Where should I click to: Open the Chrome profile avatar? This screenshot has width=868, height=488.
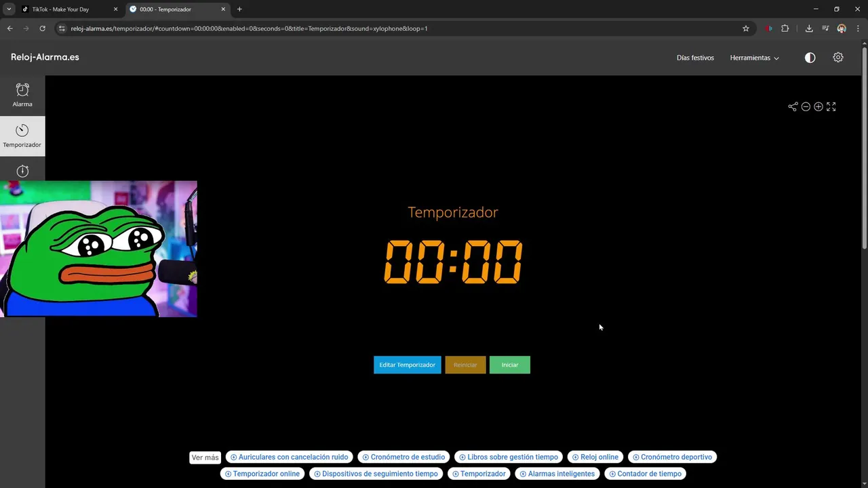click(x=842, y=28)
